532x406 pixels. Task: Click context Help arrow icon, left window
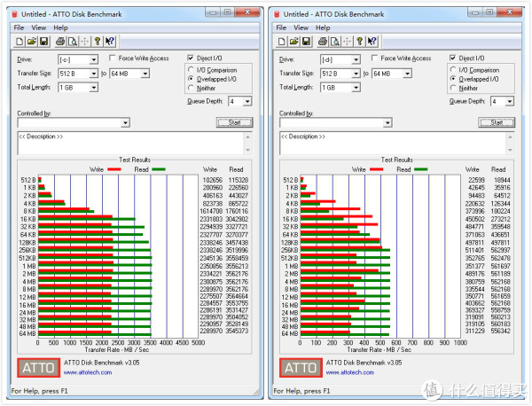[x=110, y=42]
